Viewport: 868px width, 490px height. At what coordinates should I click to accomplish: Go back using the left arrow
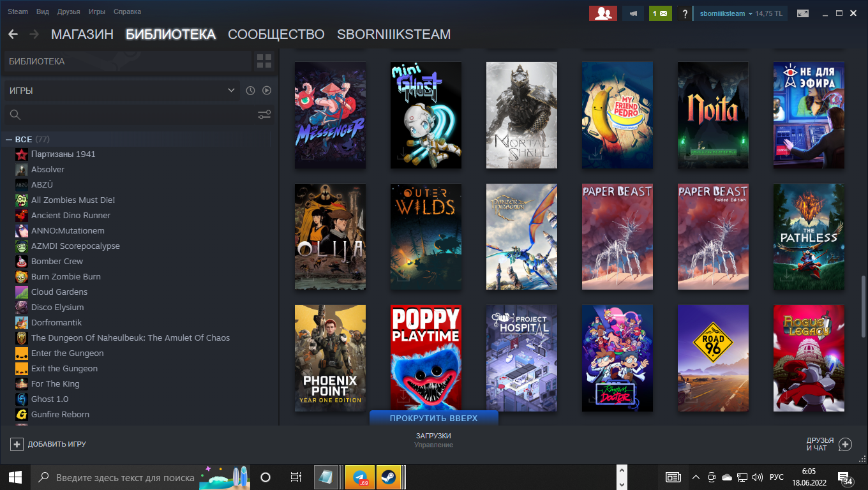coord(13,34)
